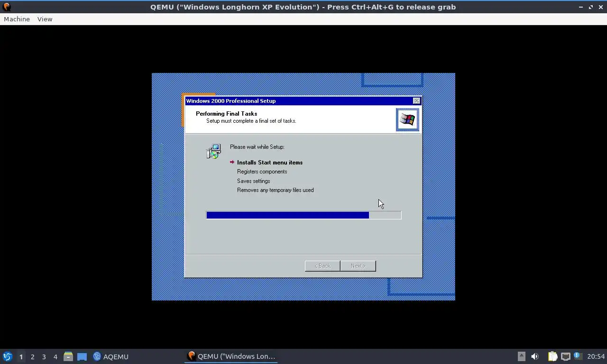The image size is (607, 364).
Task: Click the disabled Back button
Action: [322, 266]
